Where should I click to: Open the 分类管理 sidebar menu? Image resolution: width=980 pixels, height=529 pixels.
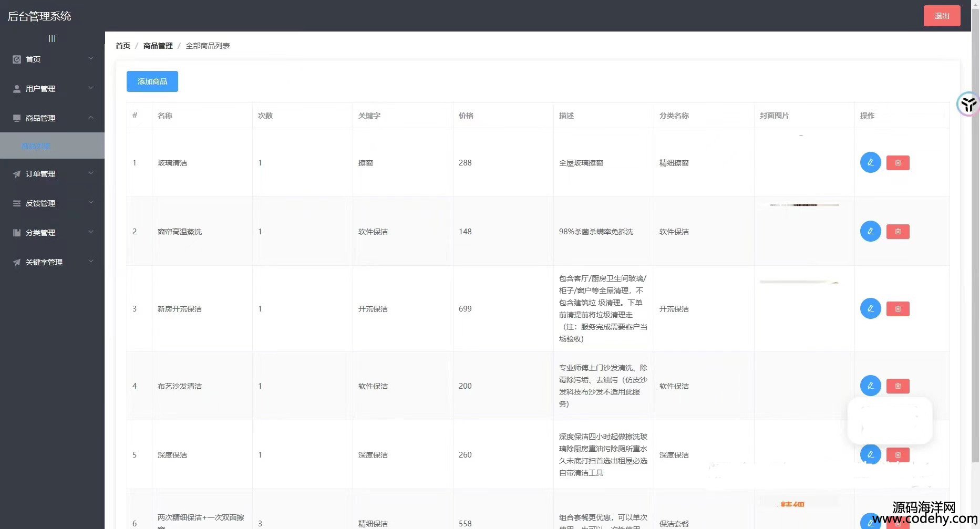pos(52,233)
